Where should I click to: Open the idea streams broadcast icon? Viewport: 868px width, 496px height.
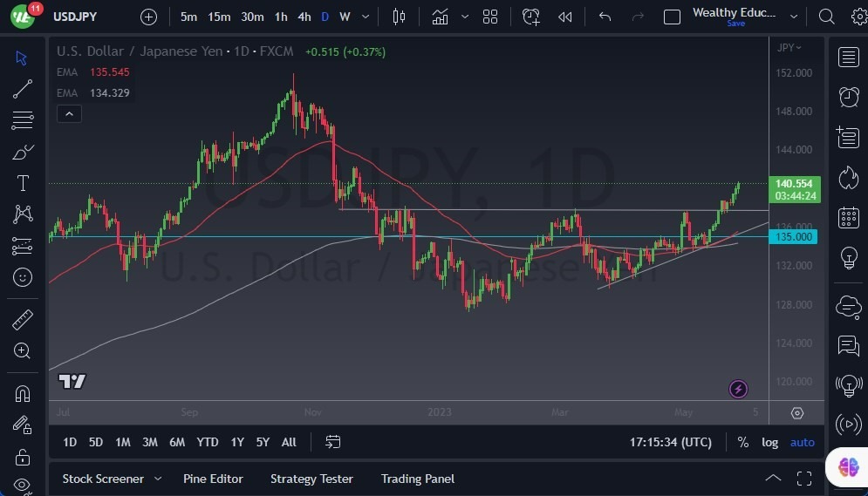[848, 385]
